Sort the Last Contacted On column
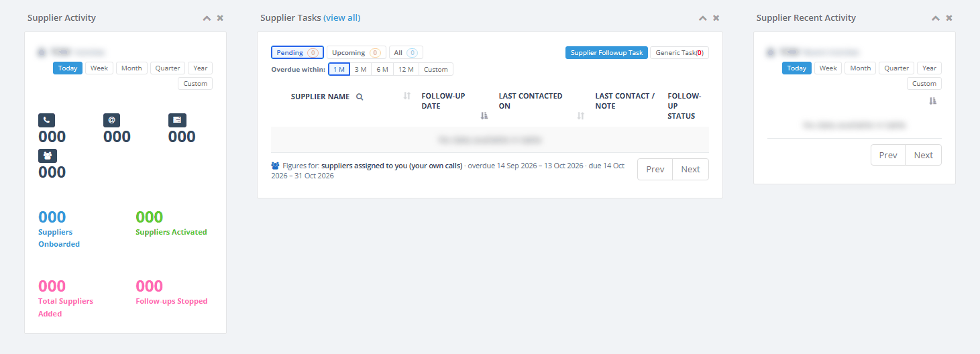This screenshot has width=980, height=354. (581, 116)
